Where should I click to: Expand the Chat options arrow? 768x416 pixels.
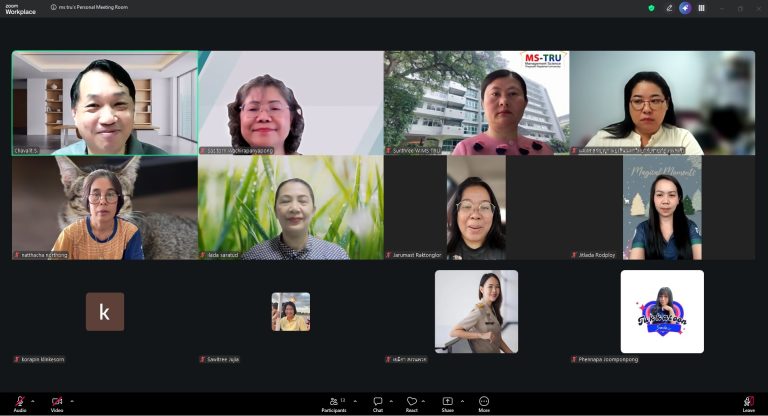click(391, 401)
